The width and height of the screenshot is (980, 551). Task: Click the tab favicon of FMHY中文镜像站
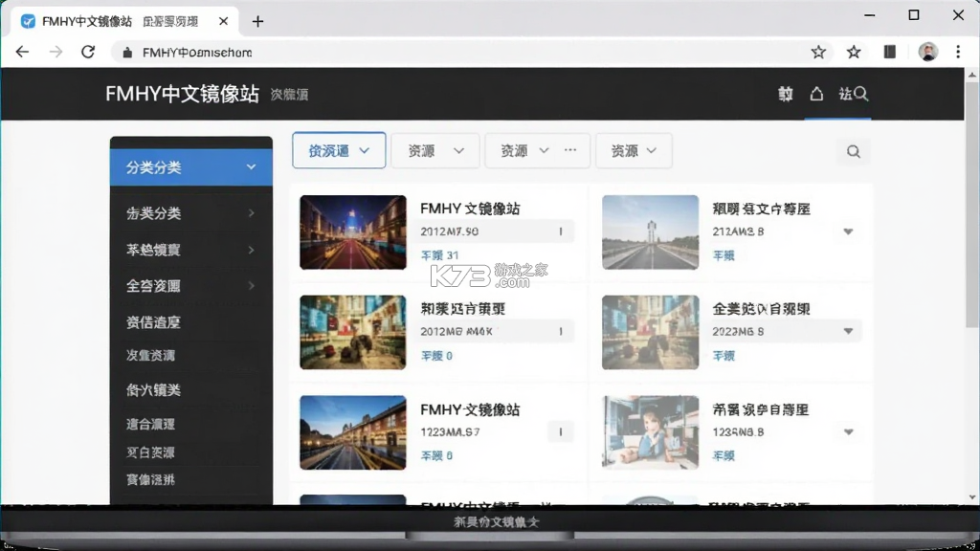coord(28,21)
